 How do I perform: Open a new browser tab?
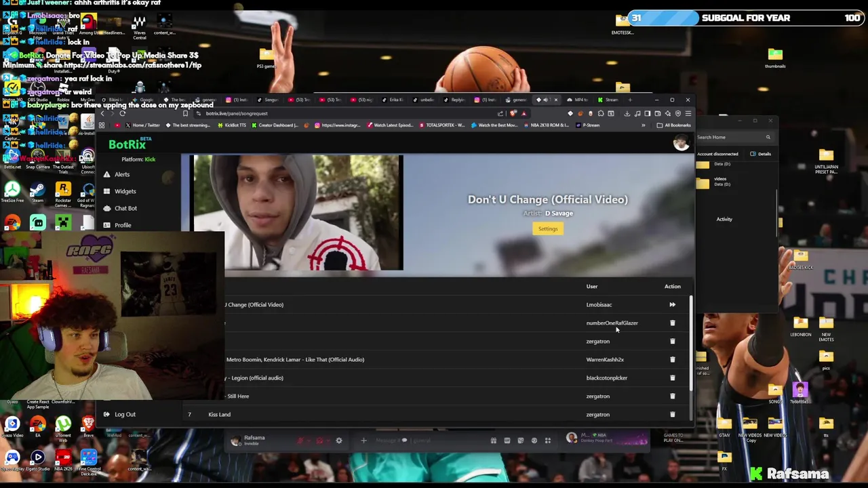(630, 100)
